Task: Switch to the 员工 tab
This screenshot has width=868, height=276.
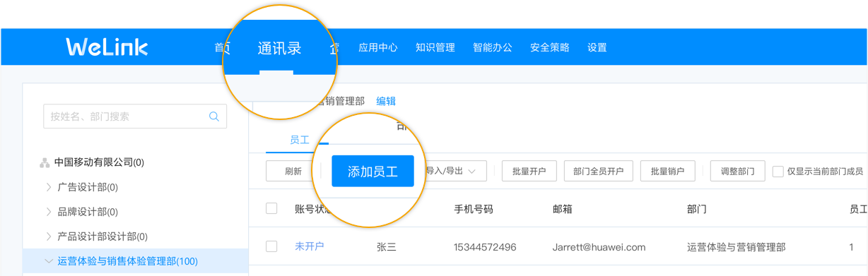Action: [300, 140]
